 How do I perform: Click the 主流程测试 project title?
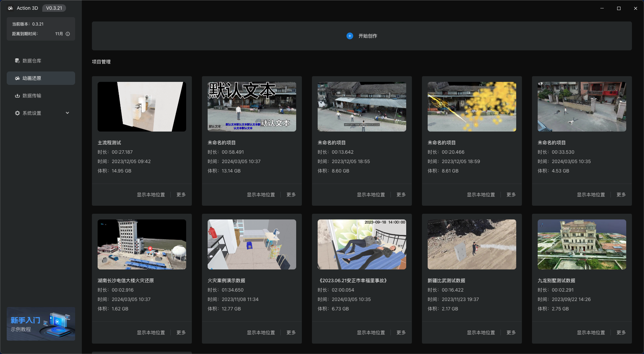tap(109, 143)
